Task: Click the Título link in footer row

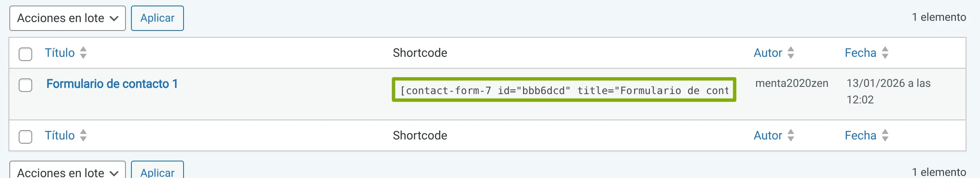Action: (60, 135)
